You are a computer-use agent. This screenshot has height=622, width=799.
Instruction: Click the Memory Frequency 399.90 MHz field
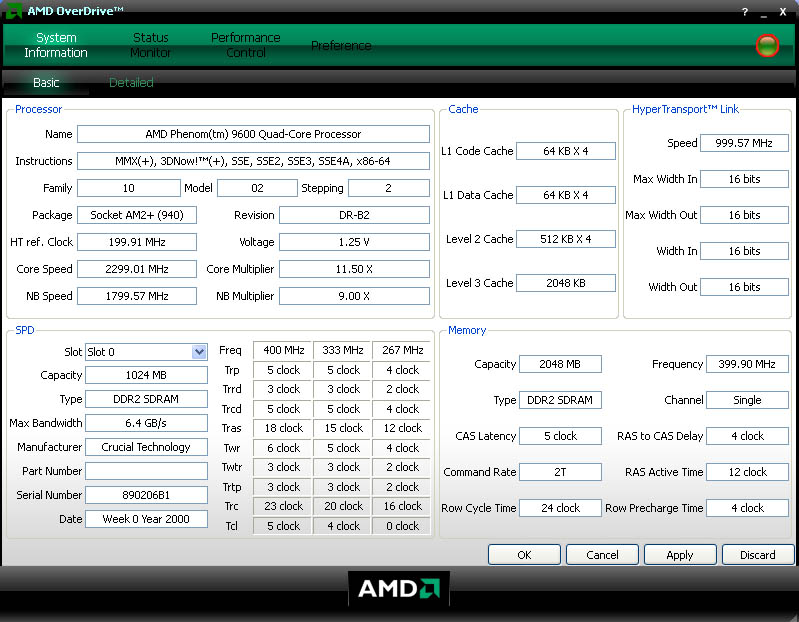pyautogui.click(x=747, y=364)
